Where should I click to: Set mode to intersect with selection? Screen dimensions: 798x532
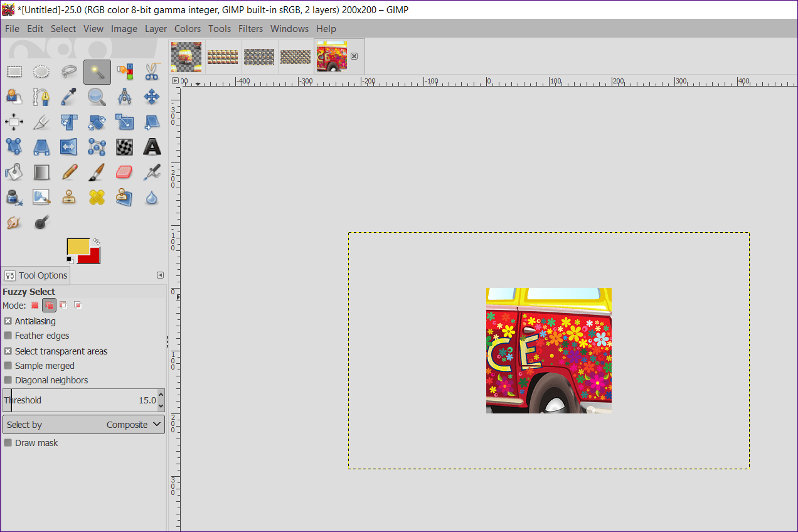78,306
